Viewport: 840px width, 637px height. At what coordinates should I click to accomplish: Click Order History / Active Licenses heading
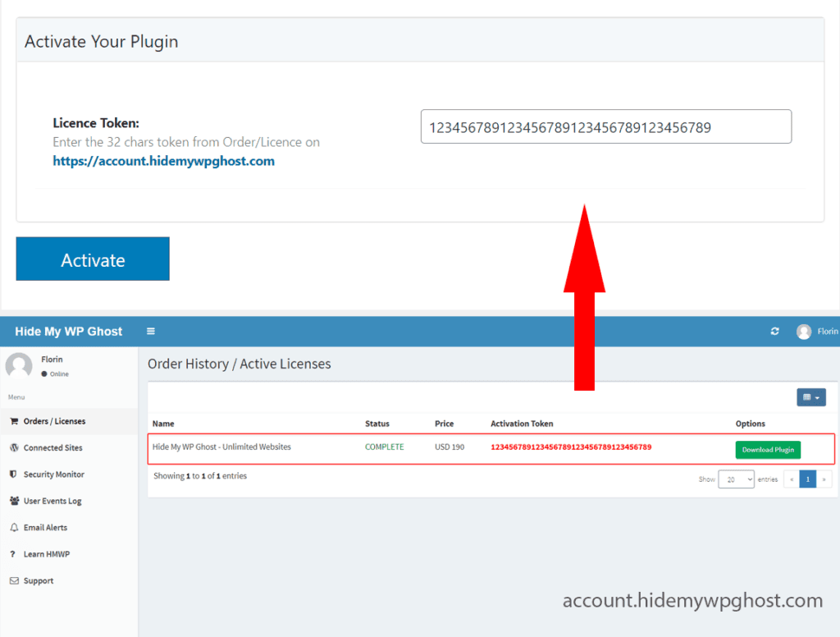coord(239,364)
